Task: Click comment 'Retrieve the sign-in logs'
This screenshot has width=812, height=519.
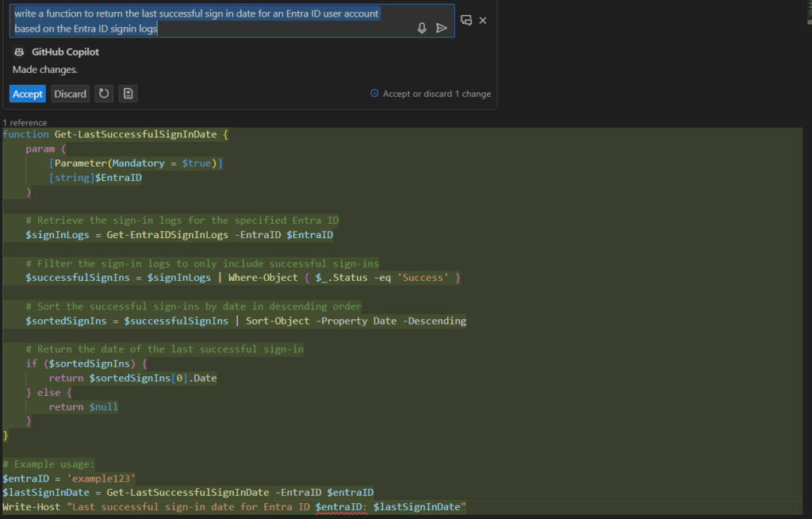Action: (x=182, y=221)
